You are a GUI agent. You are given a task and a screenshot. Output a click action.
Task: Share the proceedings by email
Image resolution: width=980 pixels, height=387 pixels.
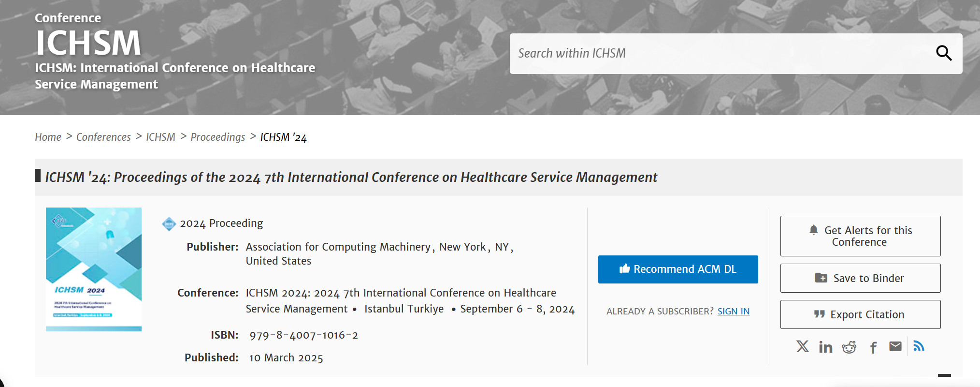(x=895, y=346)
